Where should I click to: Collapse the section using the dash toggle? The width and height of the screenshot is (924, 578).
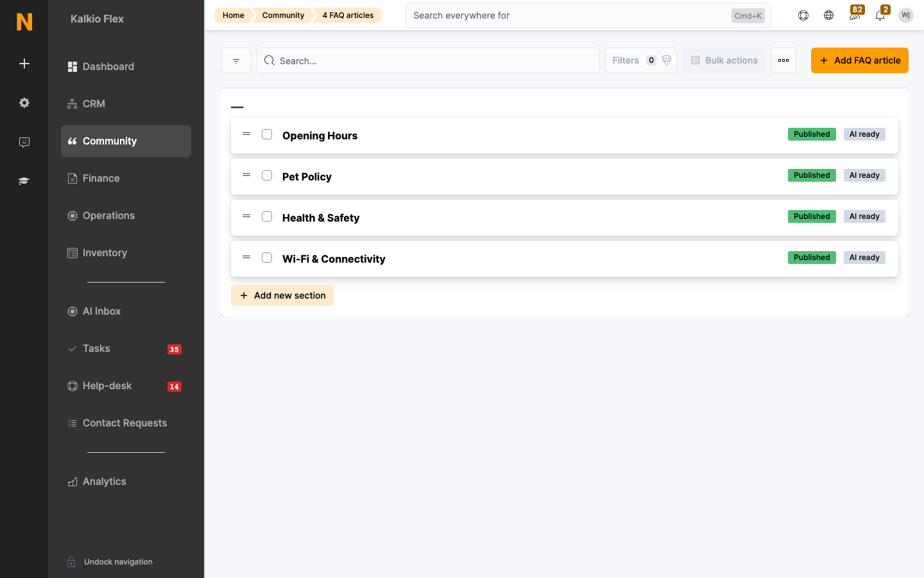tap(237, 107)
